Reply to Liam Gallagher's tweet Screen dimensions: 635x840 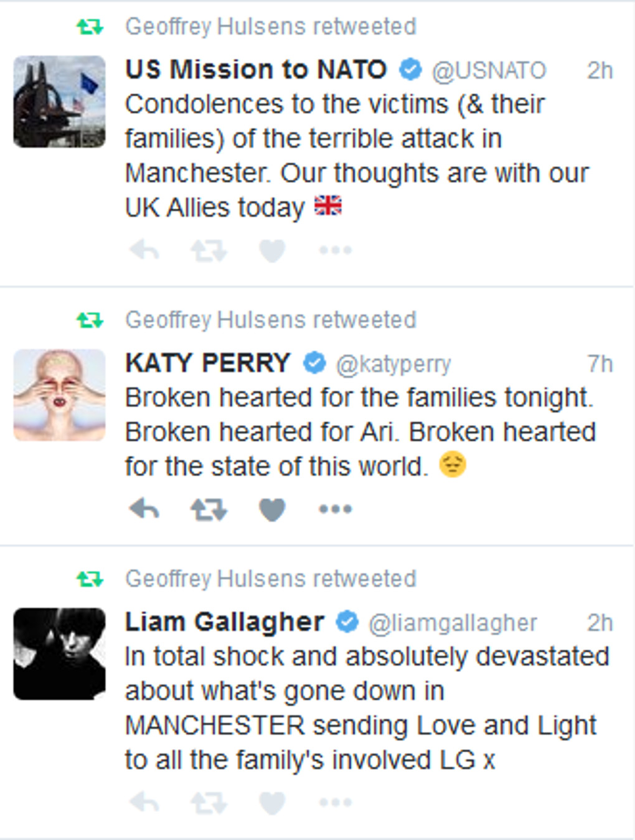pos(144,803)
